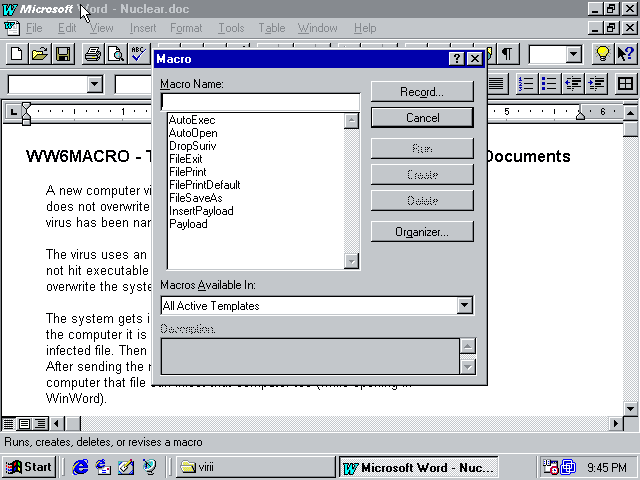640x480 pixels.
Task: Launch Internet Explorer from the taskbar
Action: (80, 467)
